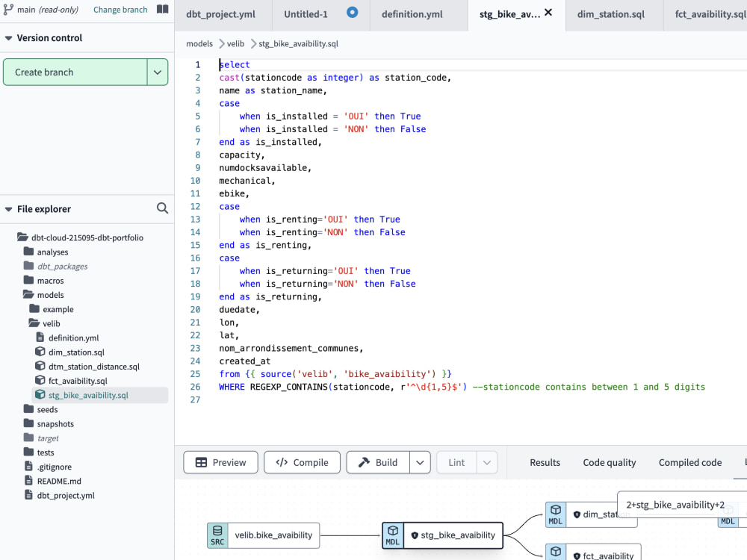This screenshot has width=747, height=560.
Task: Click the file icon beside README.md
Action: [x=28, y=480]
